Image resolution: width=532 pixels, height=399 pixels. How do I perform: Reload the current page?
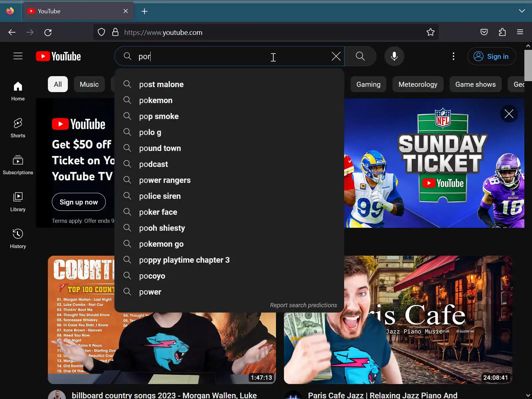click(48, 32)
